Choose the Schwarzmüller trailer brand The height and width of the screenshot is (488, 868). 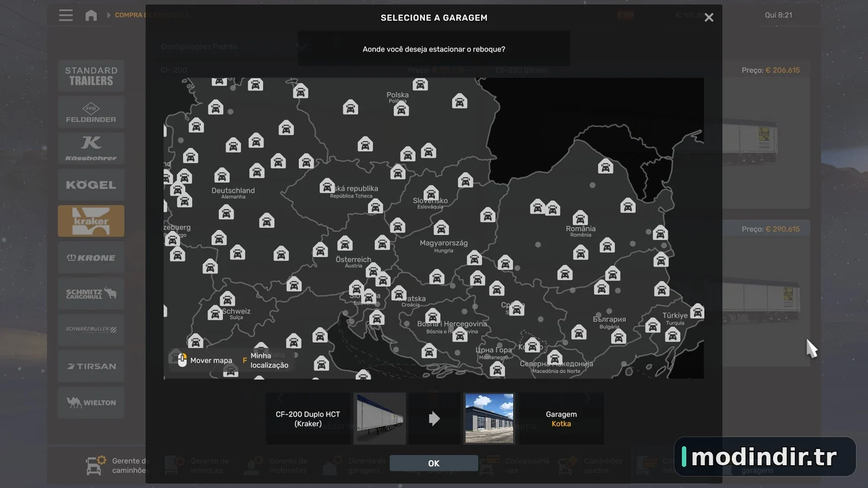(91, 330)
